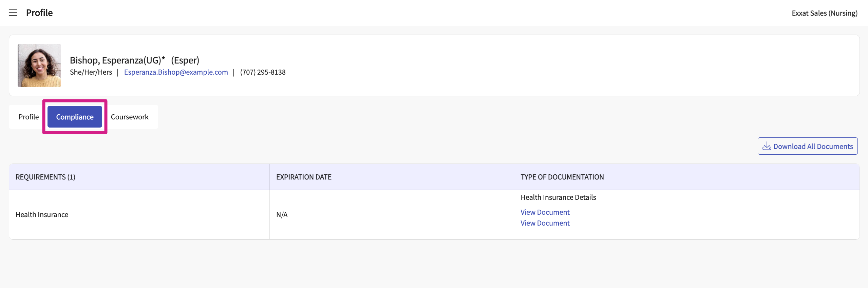Click the Download All Documents button
The height and width of the screenshot is (288, 868).
point(807,146)
